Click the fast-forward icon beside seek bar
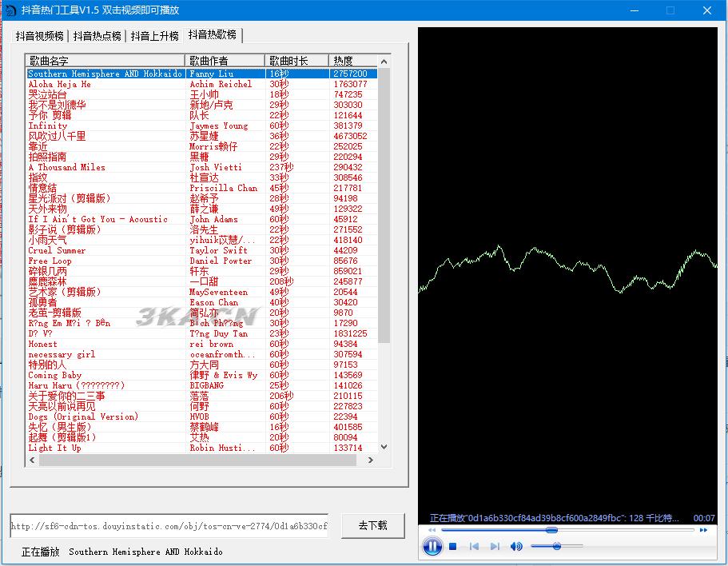Image resolution: width=728 pixels, height=566 pixels. point(703,530)
